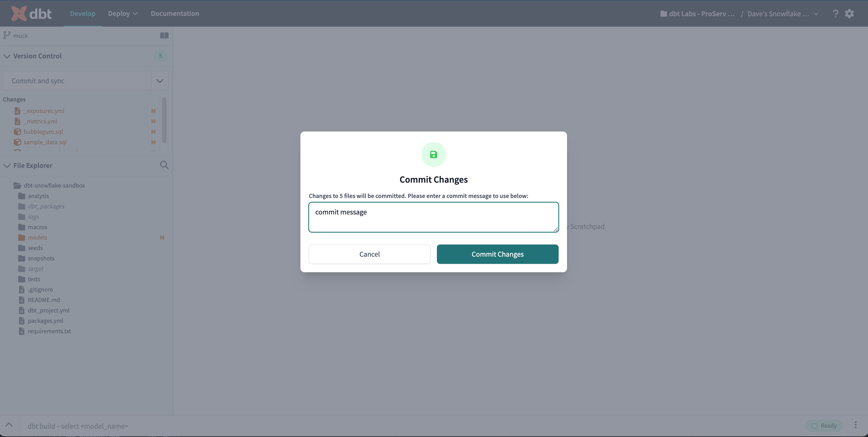Click the settings gear icon
868x437 pixels.
click(x=849, y=13)
